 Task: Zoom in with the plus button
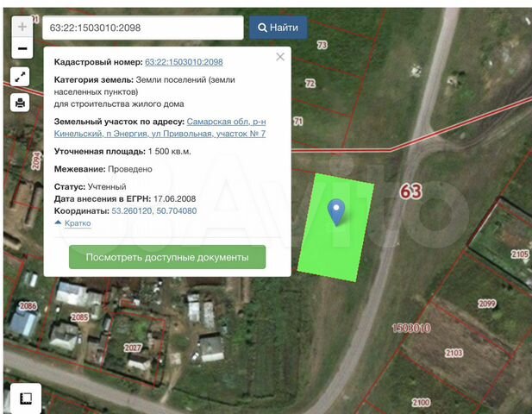(x=22, y=27)
